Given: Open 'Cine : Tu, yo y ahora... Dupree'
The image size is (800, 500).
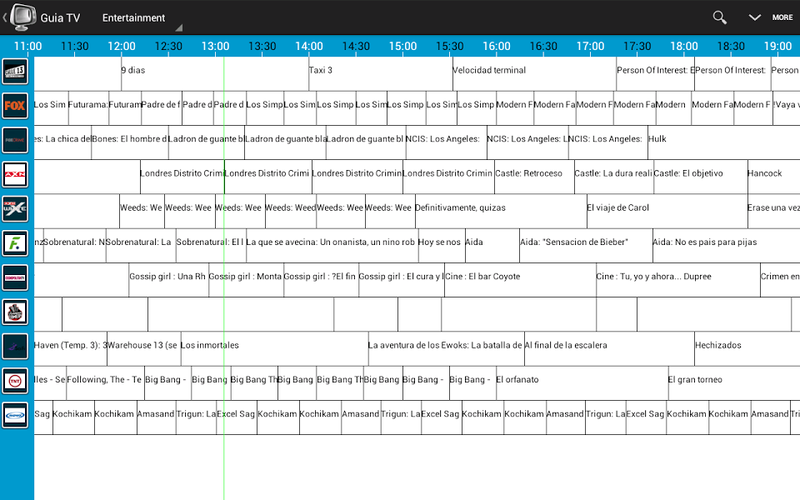Looking at the screenshot, I should (x=678, y=280).
